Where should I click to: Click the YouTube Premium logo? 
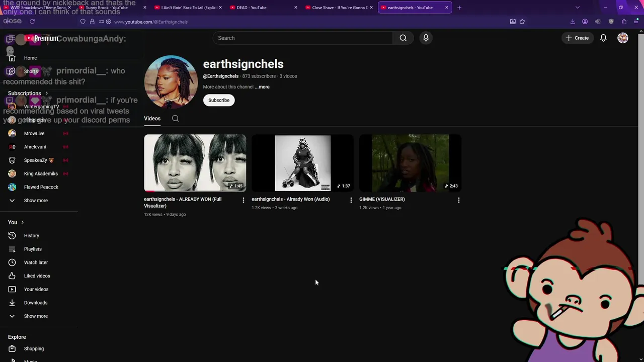point(41,38)
